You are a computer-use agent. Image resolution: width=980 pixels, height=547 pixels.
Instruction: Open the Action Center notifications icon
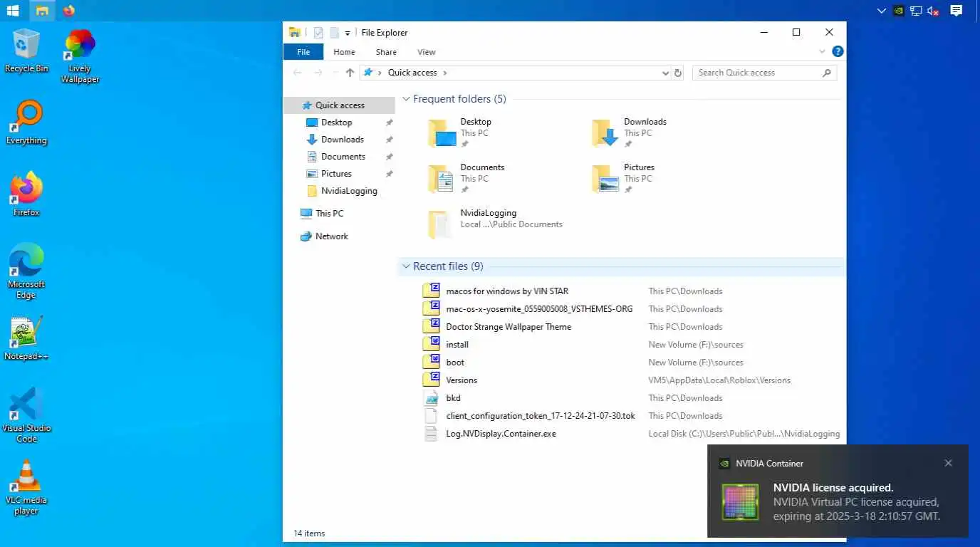[x=956, y=11]
